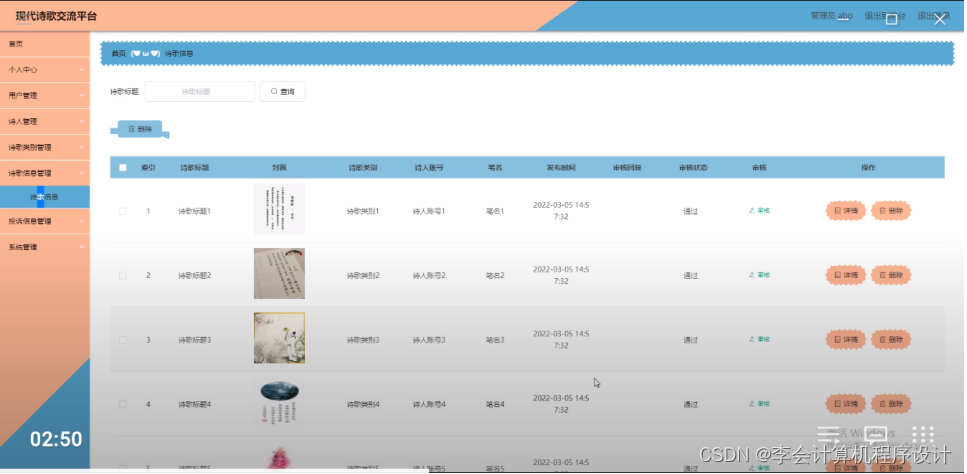Open the cover thumbnail of 诗歌标题2
Image resolution: width=967 pixels, height=474 pixels.
[x=279, y=274]
